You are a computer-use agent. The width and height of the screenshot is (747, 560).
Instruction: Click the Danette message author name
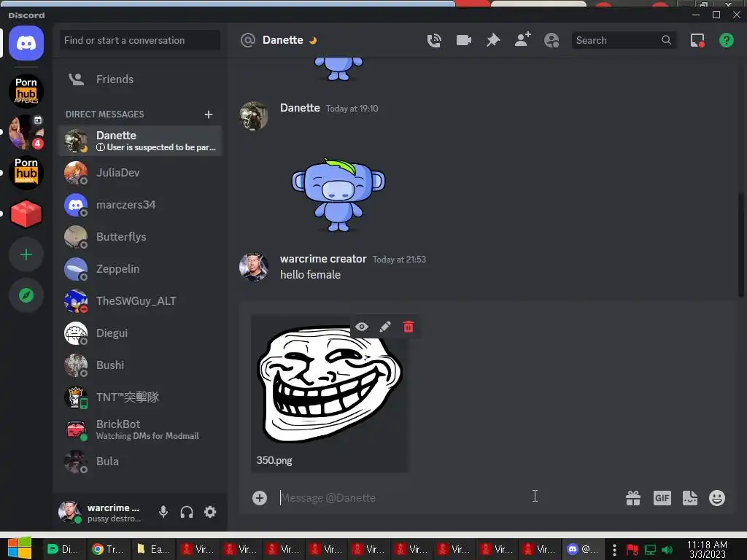click(x=300, y=108)
